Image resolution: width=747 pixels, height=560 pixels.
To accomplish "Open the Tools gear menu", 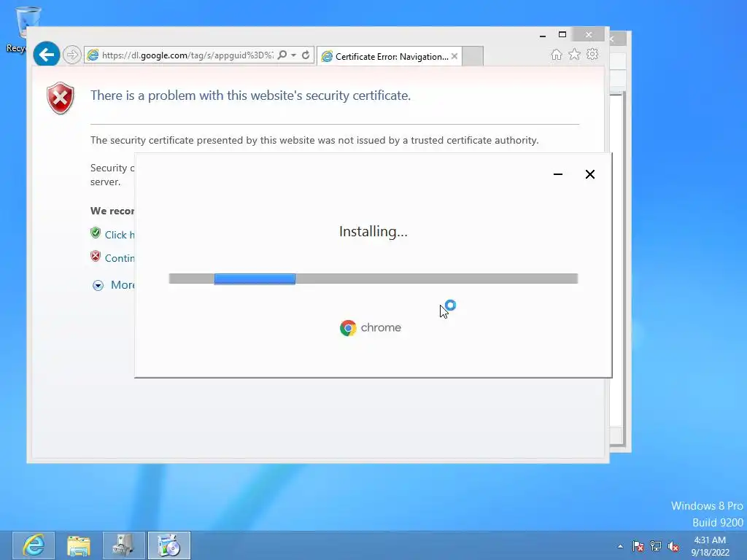I will (x=592, y=54).
